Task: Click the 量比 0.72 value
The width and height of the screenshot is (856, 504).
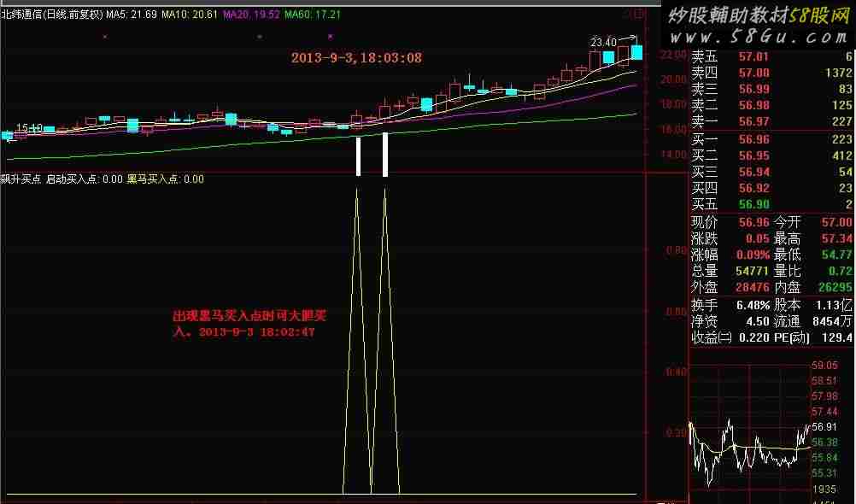Action: click(x=840, y=271)
